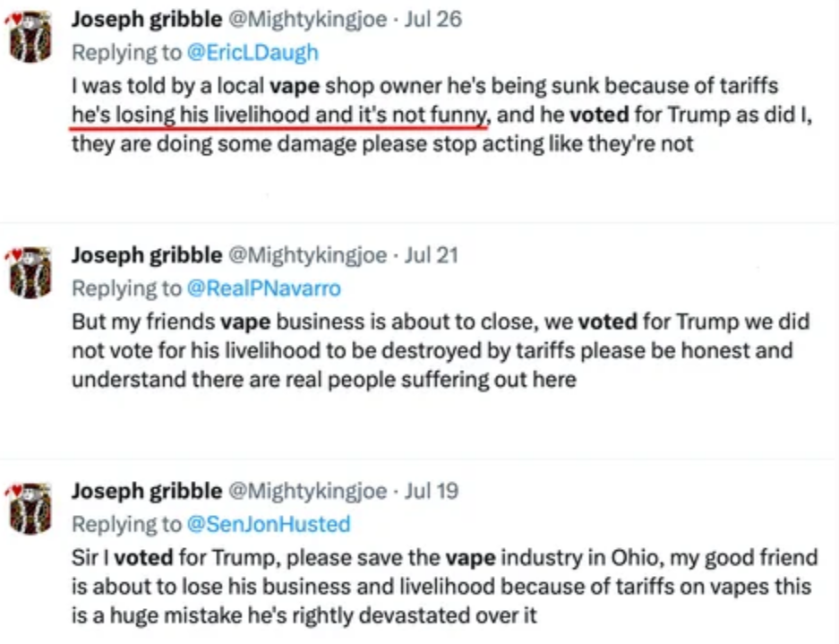Click @Mightykingjoe handle on the Jul 26 tweet
Screen dimensions: 839x644
click(x=308, y=20)
